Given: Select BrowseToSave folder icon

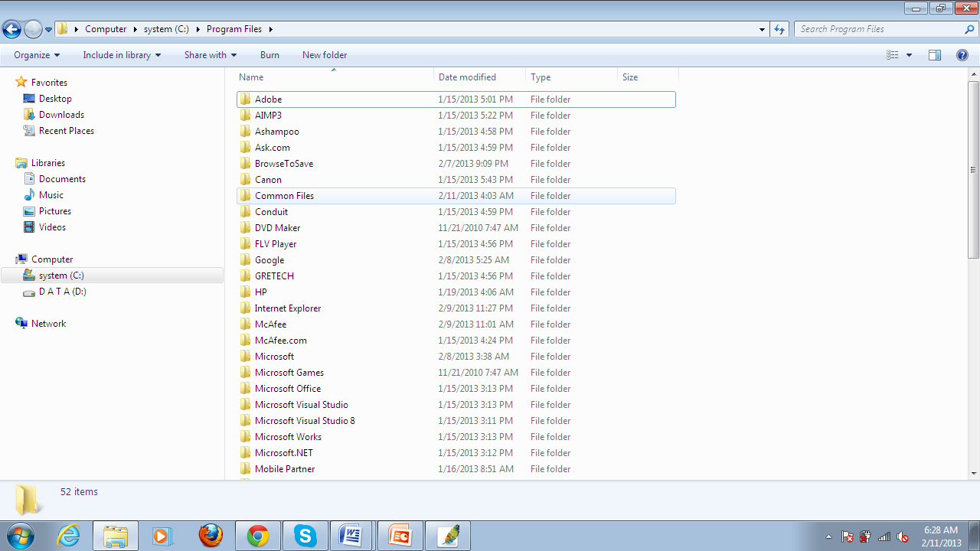Looking at the screenshot, I should point(245,164).
